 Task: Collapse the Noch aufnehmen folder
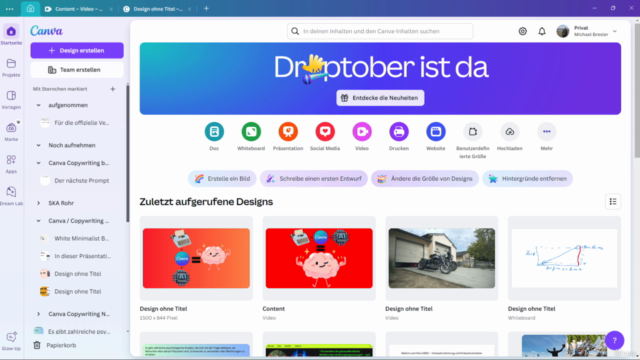click(38, 145)
